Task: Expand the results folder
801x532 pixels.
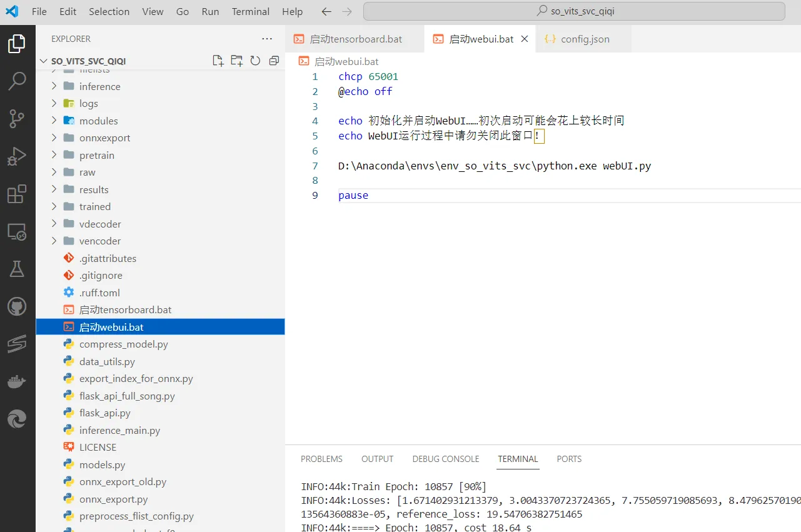Action: (160, 189)
